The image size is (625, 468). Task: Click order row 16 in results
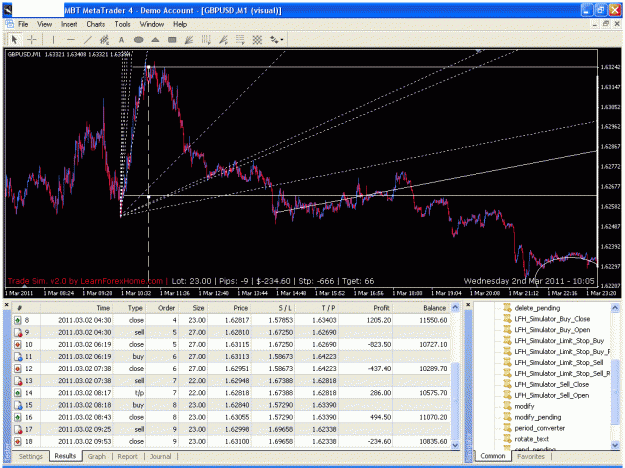tap(231, 417)
